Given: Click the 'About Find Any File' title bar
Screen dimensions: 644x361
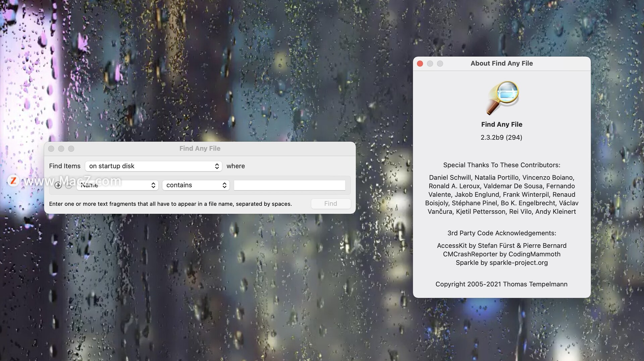Looking at the screenshot, I should click(502, 63).
